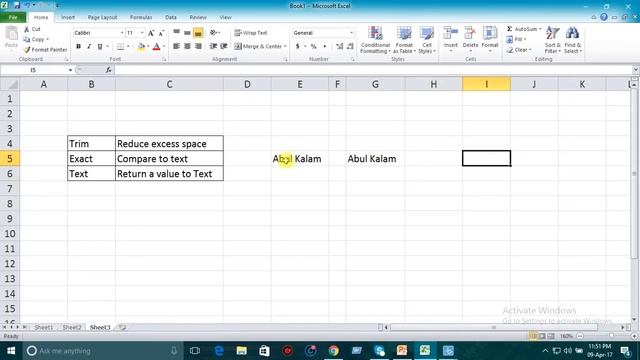
Task: Apply borders with the Borders icon
Action: click(120, 47)
